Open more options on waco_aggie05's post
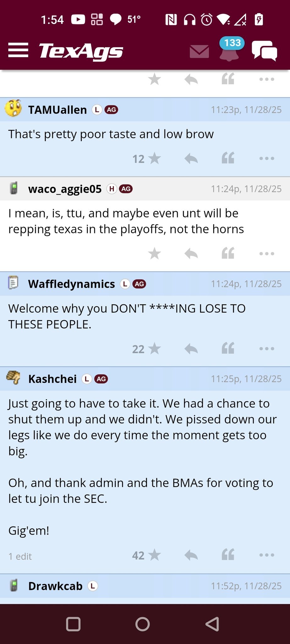 [267, 253]
